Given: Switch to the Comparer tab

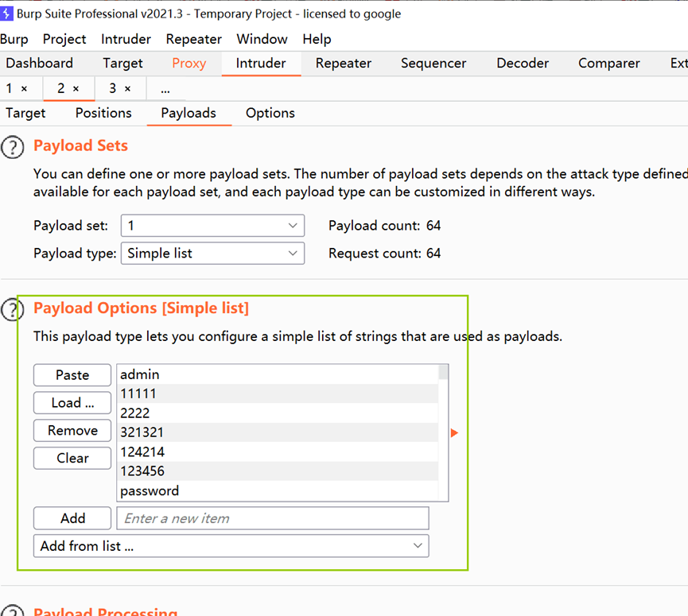Looking at the screenshot, I should coord(609,63).
